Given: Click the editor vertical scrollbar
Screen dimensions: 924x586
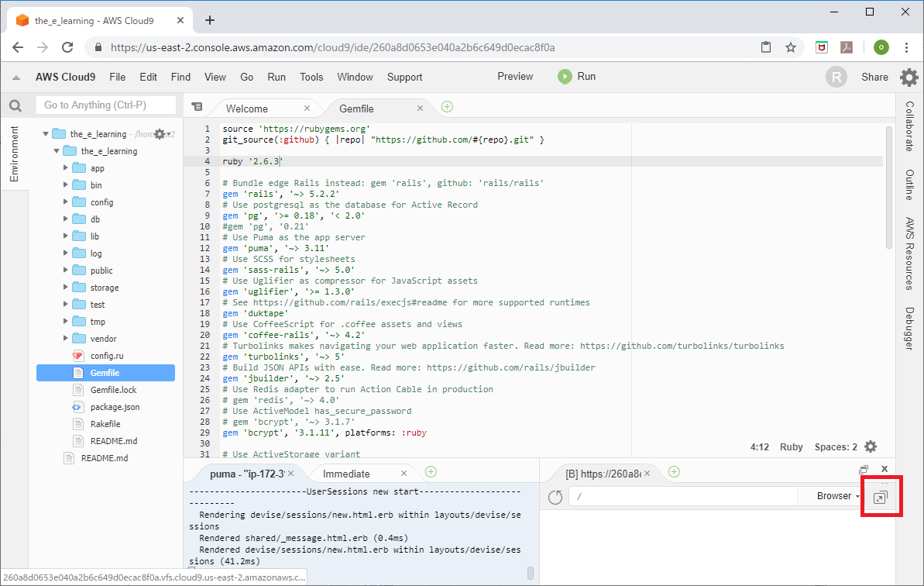Looking at the screenshot, I should [x=888, y=188].
